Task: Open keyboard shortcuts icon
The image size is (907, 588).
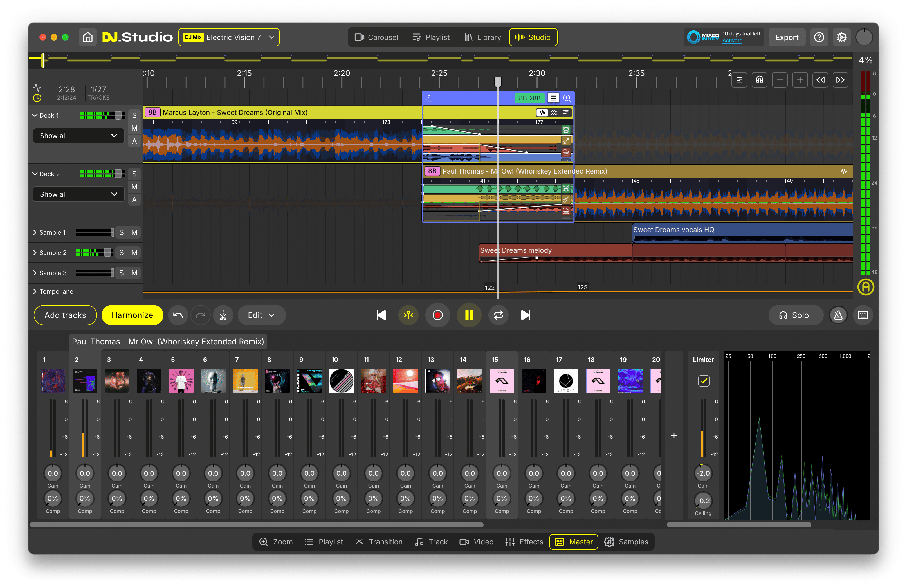Action: (863, 315)
